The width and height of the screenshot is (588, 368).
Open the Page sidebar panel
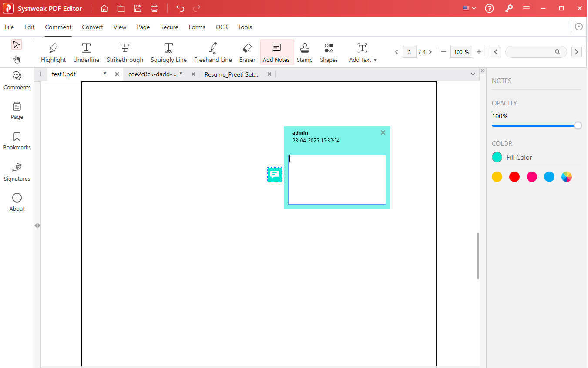(17, 111)
